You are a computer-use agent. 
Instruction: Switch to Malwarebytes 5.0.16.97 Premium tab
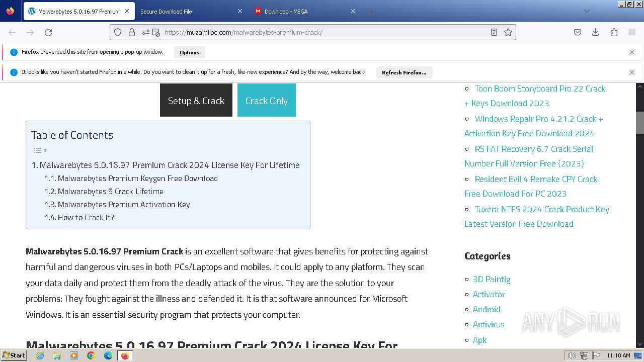click(x=78, y=11)
